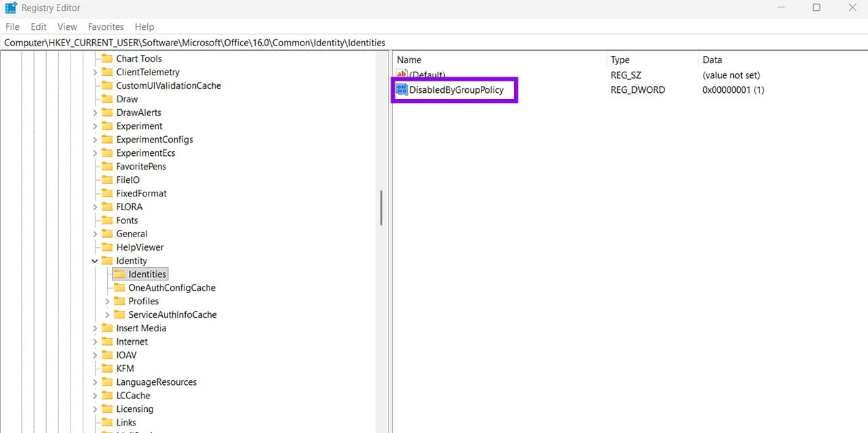The image size is (868, 433).
Task: Expand the ExperimentConfigs key
Action: [x=95, y=140]
